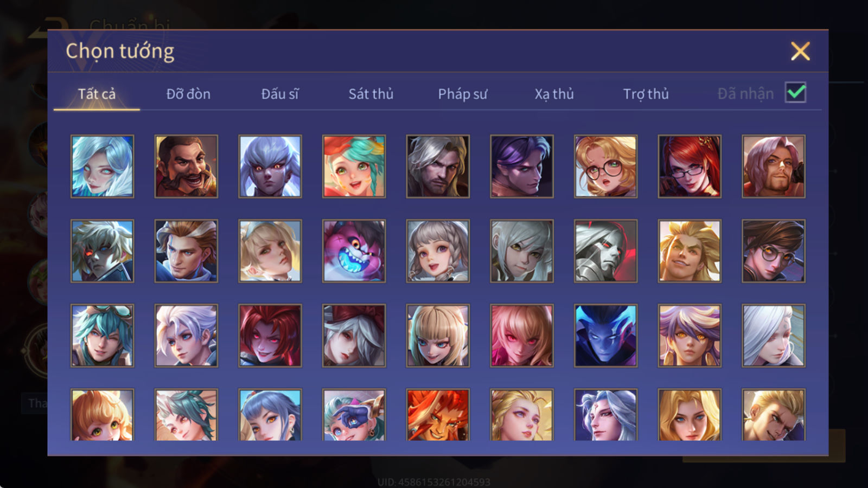Pick the silver armored knight with red eye

[605, 251]
